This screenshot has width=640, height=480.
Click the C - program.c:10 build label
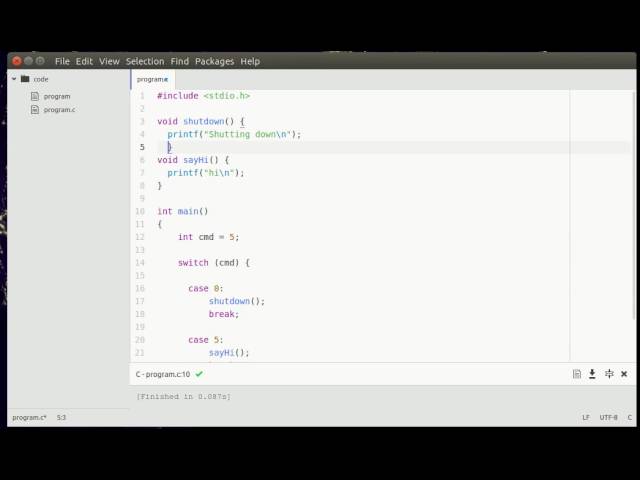[163, 374]
